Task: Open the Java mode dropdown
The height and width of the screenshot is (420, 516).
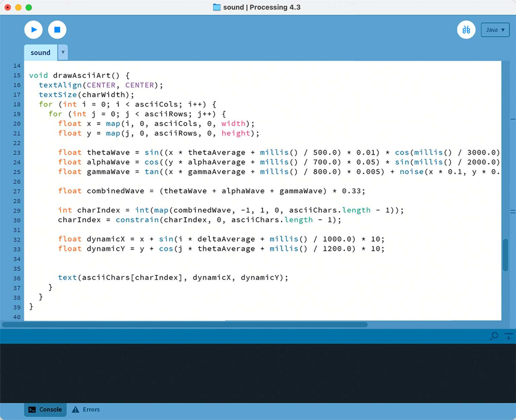Action: (x=495, y=30)
